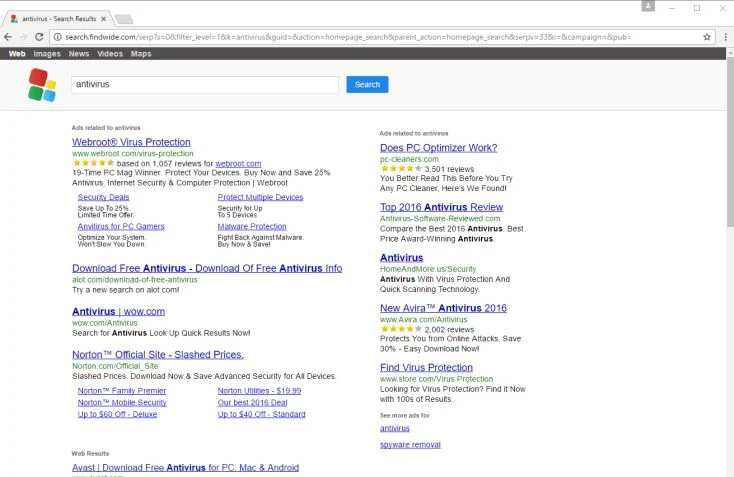Open Norton Official Site - Slashed Prices
This screenshot has width=734, height=477.
click(x=158, y=354)
